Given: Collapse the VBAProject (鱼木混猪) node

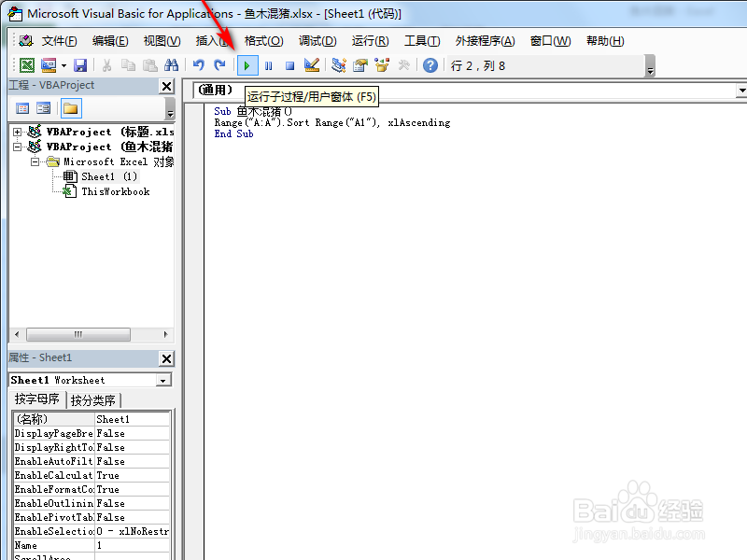Looking at the screenshot, I should point(17,147).
